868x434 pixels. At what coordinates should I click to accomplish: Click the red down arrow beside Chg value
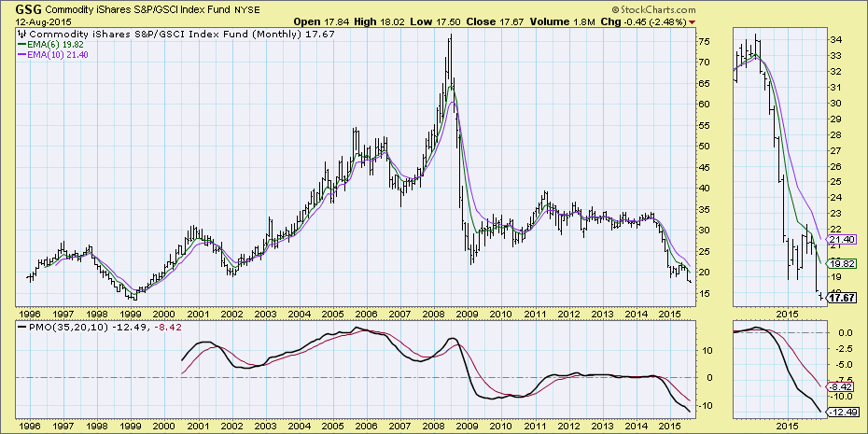pyautogui.click(x=691, y=21)
